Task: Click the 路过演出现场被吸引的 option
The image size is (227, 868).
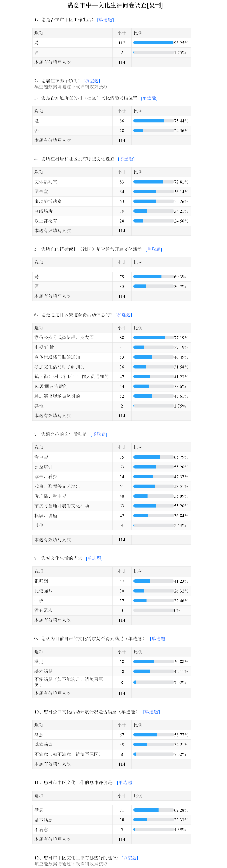Action: coord(57,396)
